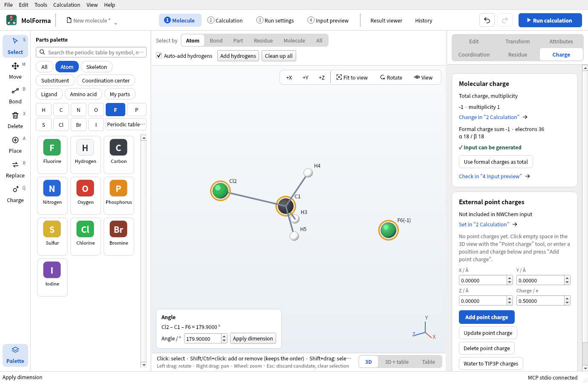Image resolution: width=588 pixels, height=383 pixels.
Task: Choose the Move tool
Action: click(x=15, y=71)
